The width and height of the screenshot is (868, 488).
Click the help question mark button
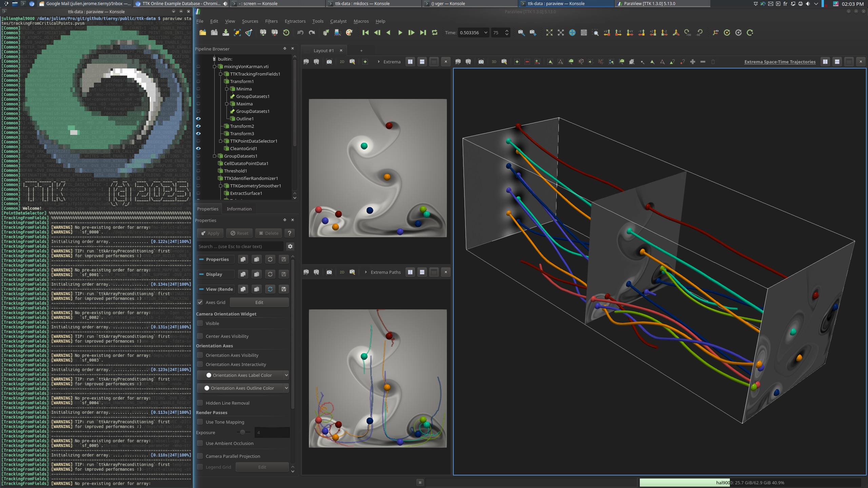coord(289,233)
